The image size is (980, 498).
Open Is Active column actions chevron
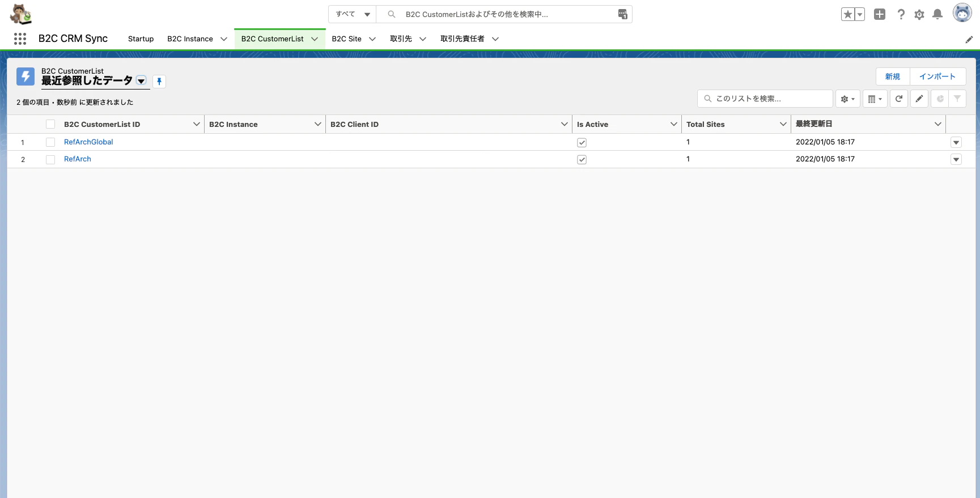[x=674, y=124]
